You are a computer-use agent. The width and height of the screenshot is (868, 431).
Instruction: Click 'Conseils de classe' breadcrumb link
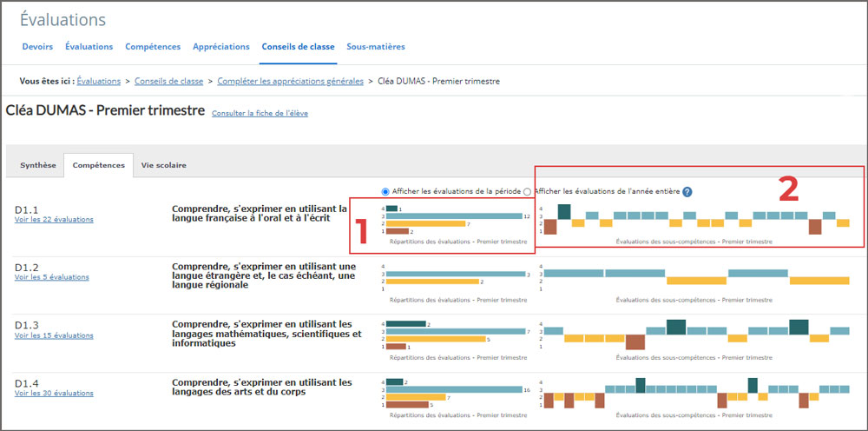tap(168, 81)
